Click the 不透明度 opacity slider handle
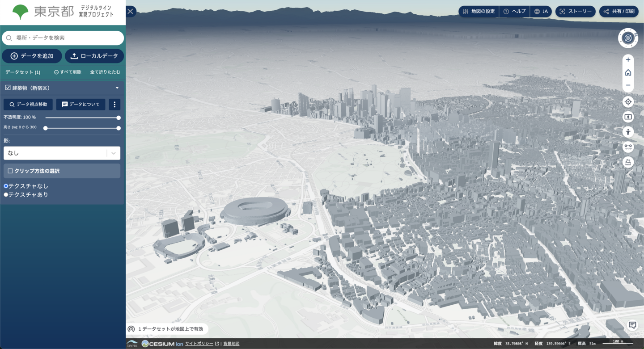The height and width of the screenshot is (349, 644). (x=119, y=118)
